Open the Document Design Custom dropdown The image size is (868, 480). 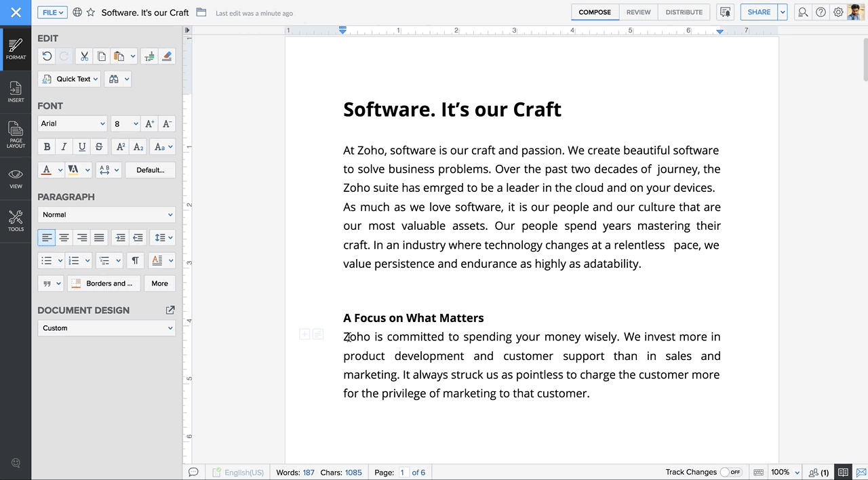(x=106, y=328)
